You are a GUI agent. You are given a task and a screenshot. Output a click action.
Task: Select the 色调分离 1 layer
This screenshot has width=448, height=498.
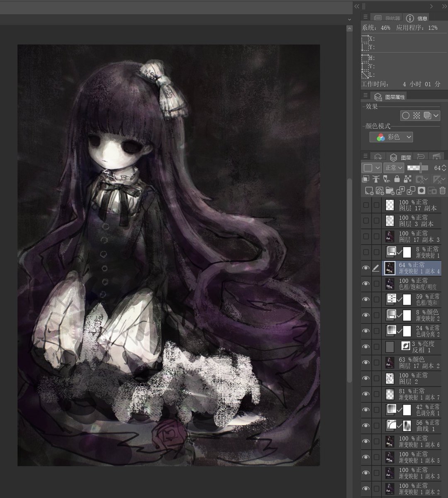pyautogui.click(x=411, y=410)
